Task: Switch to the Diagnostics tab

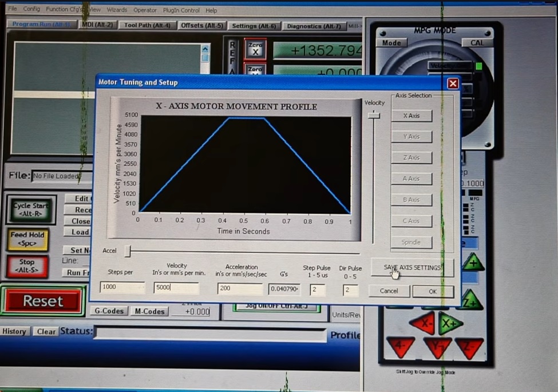Action: (x=313, y=26)
